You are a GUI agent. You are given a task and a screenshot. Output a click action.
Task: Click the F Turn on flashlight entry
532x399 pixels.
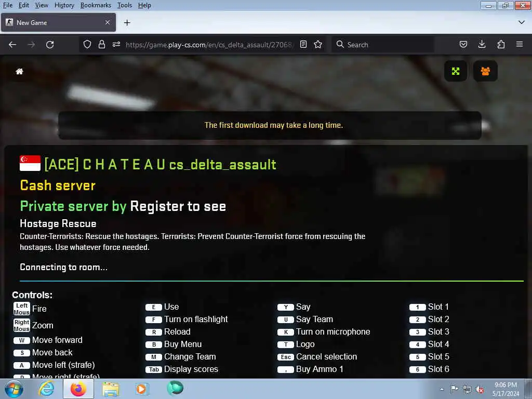(187, 320)
